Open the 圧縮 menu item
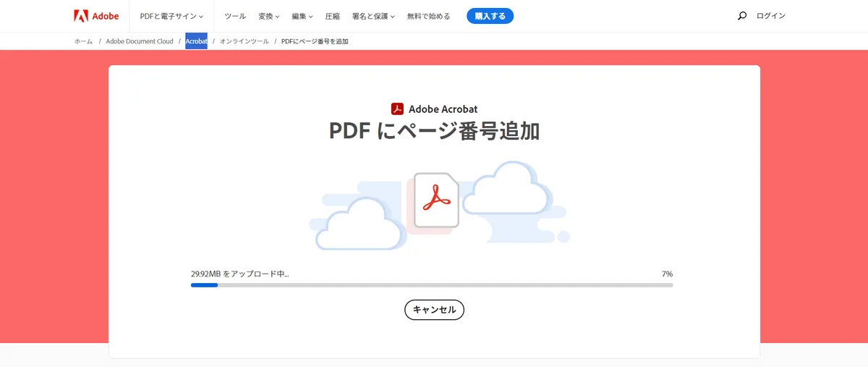 [332, 16]
